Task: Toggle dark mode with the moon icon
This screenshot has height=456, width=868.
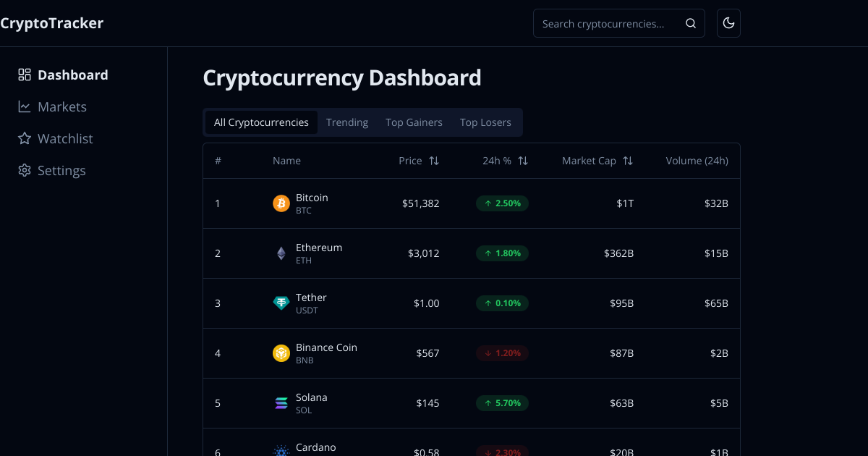Action: [x=728, y=23]
